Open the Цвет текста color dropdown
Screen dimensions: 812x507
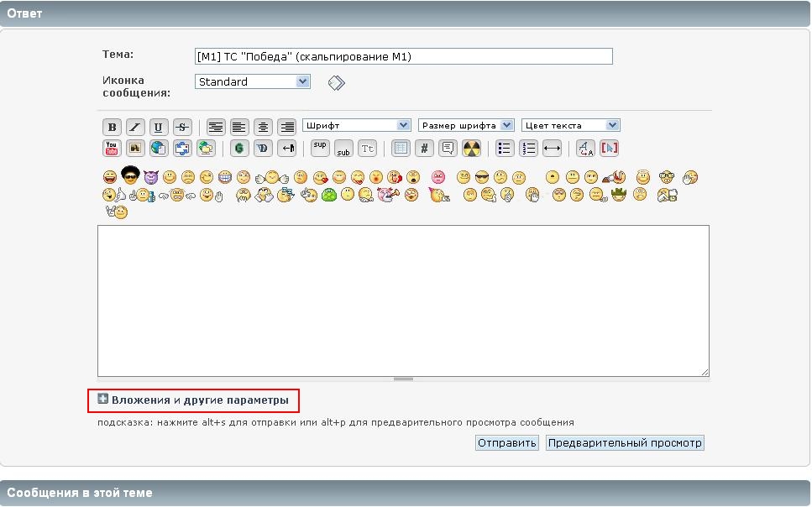point(571,125)
